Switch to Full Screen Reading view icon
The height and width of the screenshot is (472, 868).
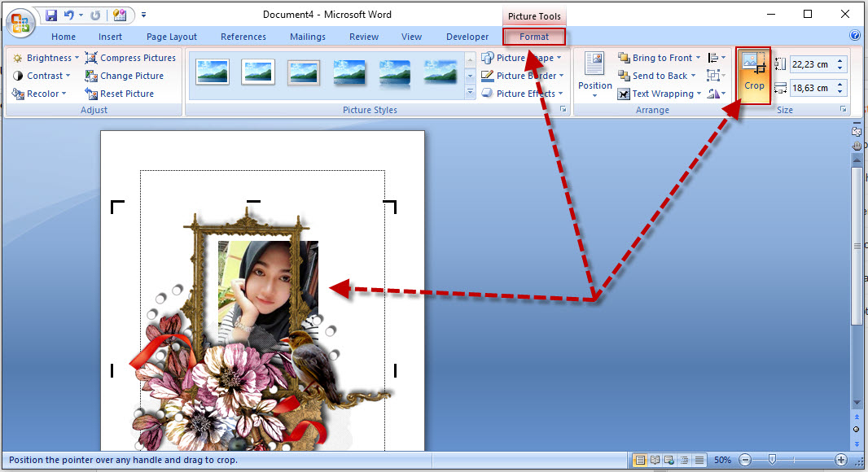click(x=655, y=460)
